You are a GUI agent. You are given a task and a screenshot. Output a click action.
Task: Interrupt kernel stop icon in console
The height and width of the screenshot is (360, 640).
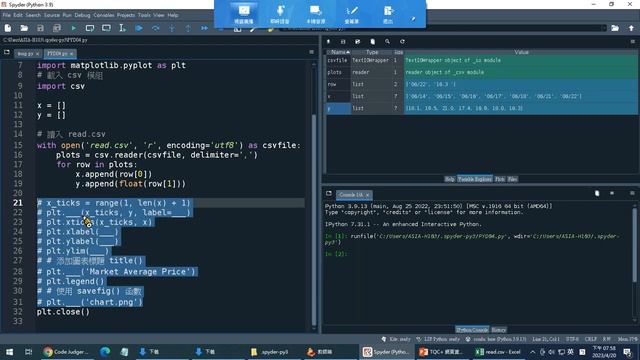pos(612,193)
